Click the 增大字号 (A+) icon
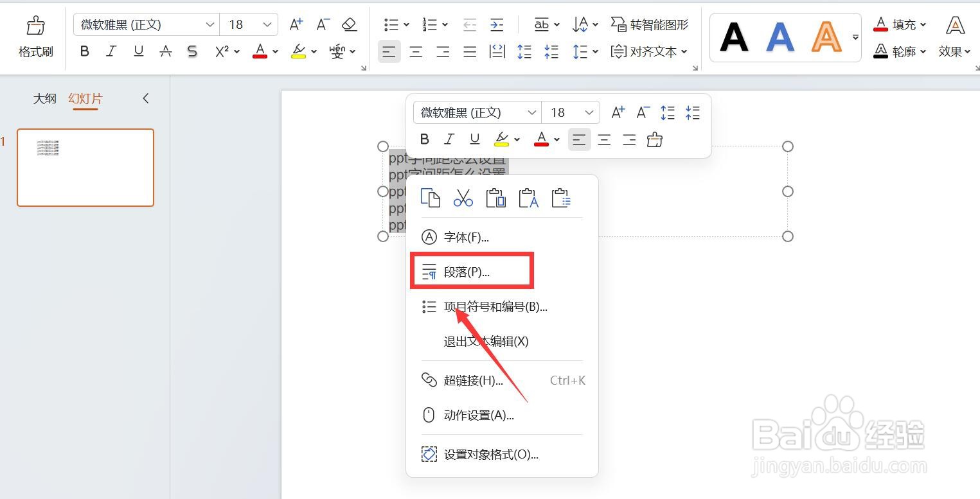The width and height of the screenshot is (980, 499). [x=294, y=24]
